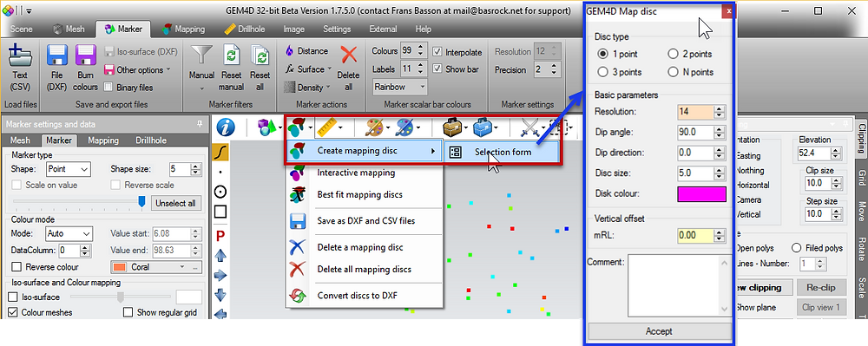Click the red P tool icon

coord(220,236)
